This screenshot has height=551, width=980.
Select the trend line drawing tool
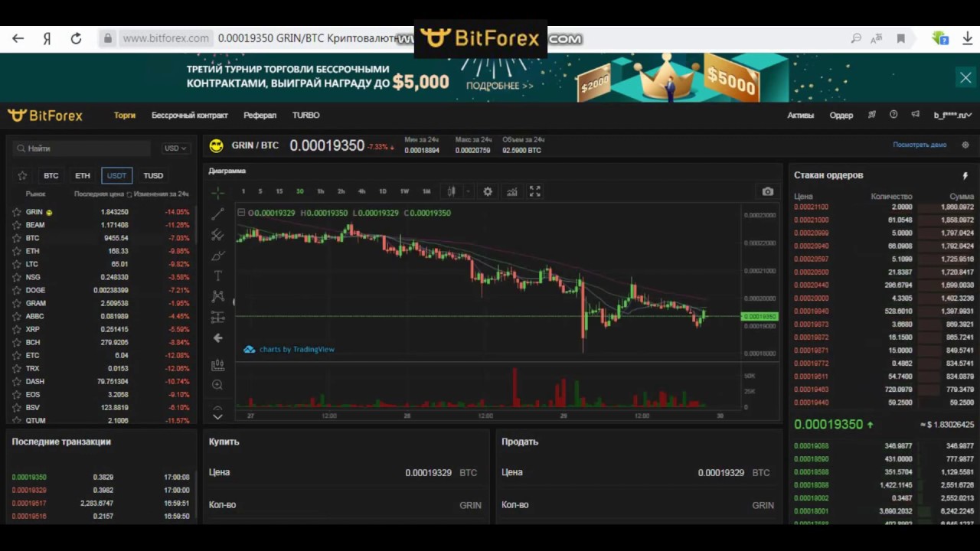coord(218,214)
